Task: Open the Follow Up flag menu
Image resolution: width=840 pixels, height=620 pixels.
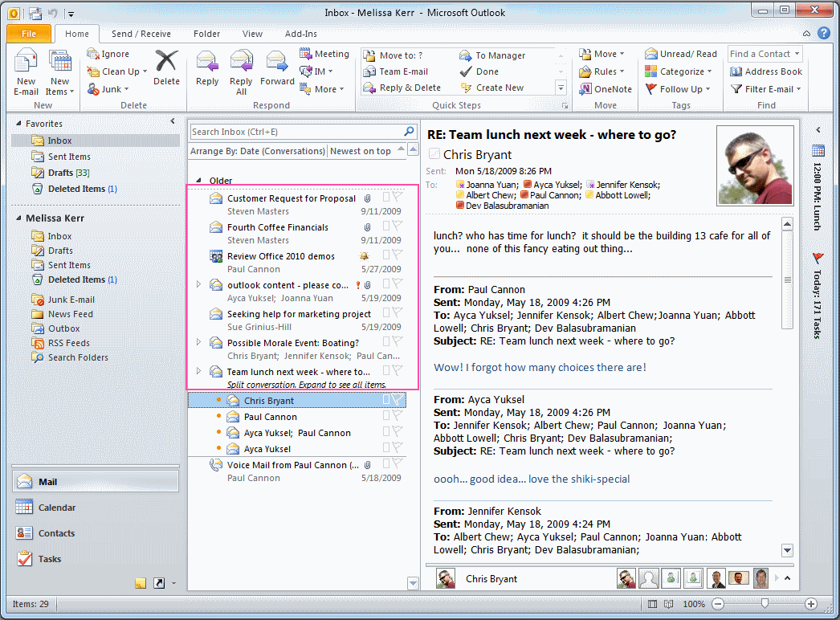Action: 678,89
